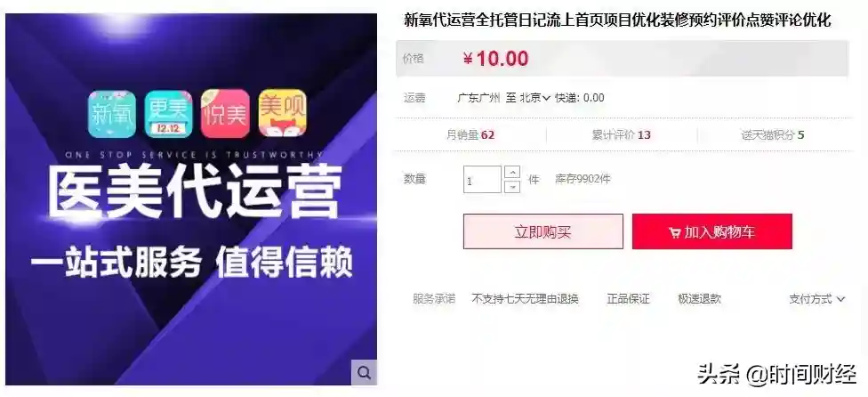Screen dimensions: 868x397
Task: Open the 月销量 62 sales tab
Action: point(470,134)
